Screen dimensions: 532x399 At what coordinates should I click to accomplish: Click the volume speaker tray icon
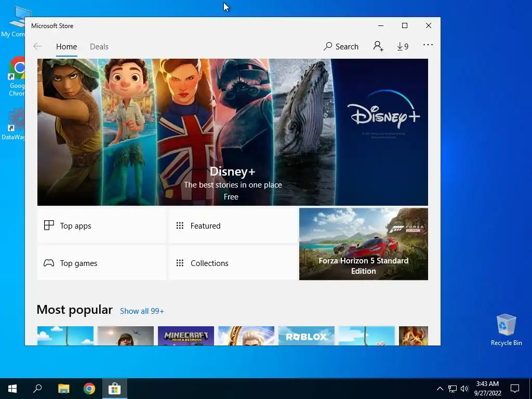[x=464, y=389]
